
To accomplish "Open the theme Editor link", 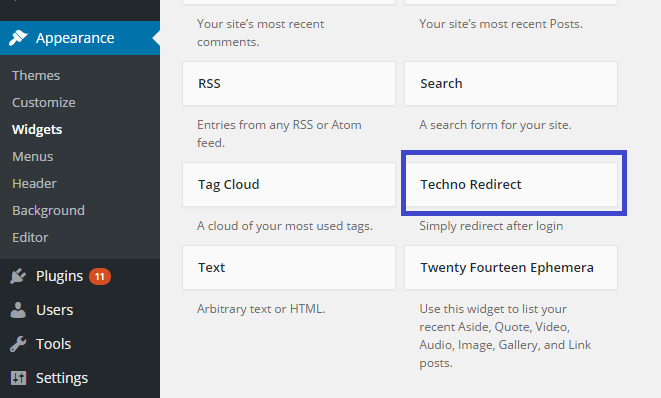I will click(x=30, y=237).
